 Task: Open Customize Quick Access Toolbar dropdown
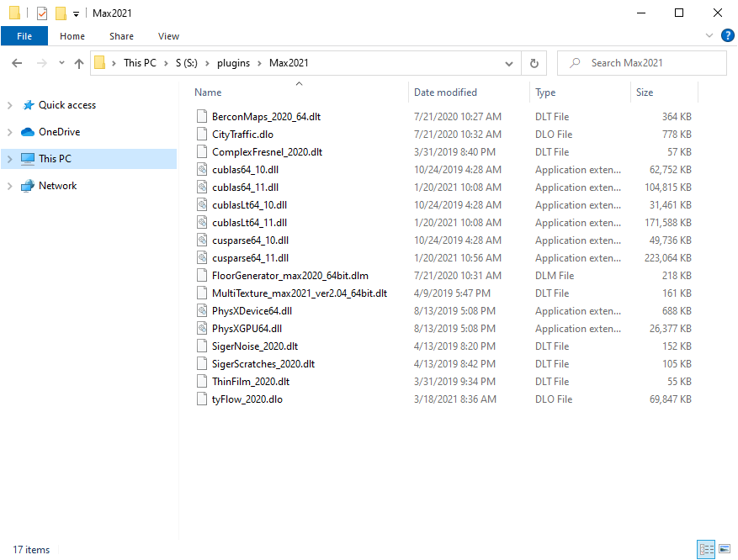77,14
